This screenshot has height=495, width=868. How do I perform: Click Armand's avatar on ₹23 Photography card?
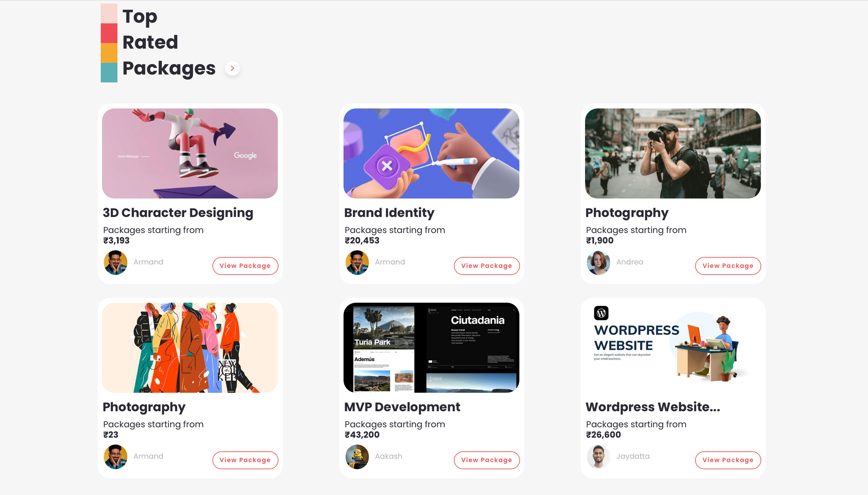[115, 457]
